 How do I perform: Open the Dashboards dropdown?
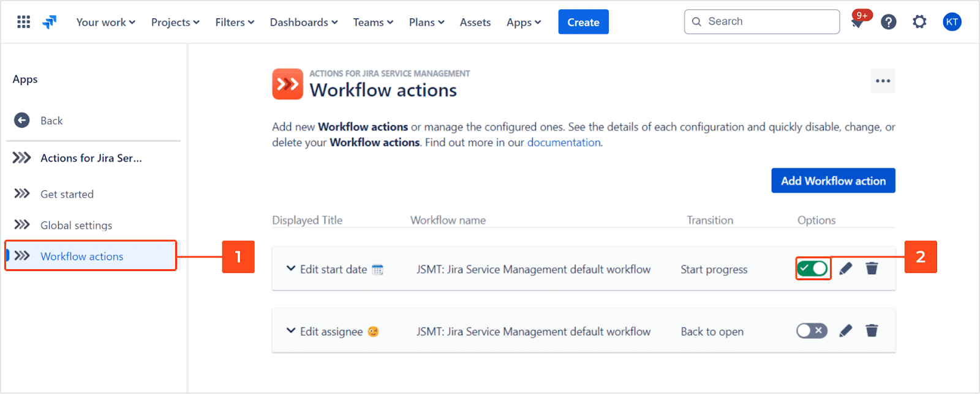304,22
